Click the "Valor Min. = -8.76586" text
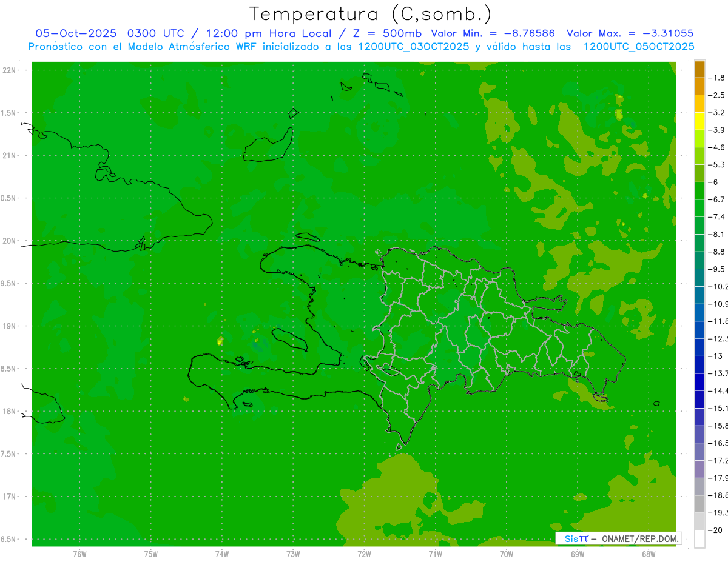 493,34
